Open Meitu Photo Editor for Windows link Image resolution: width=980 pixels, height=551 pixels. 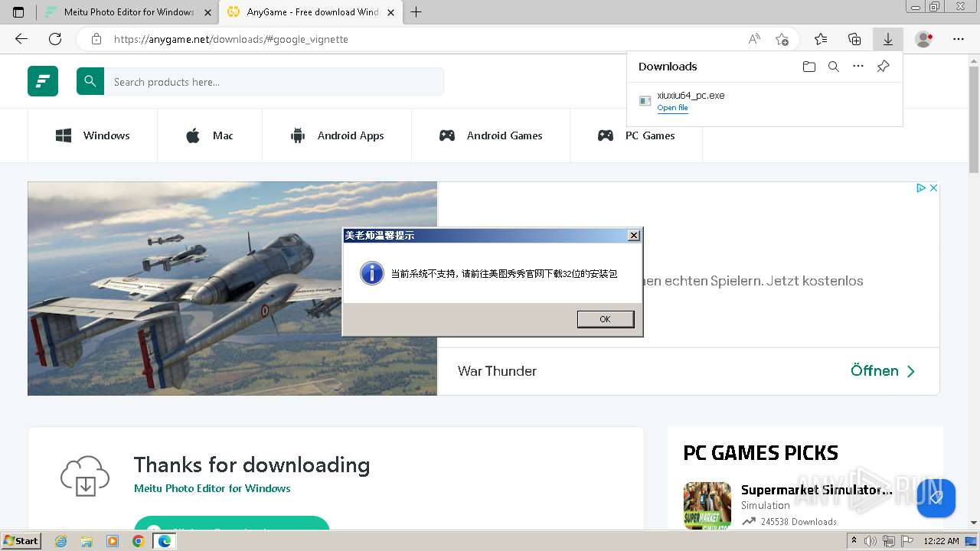pyautogui.click(x=212, y=488)
